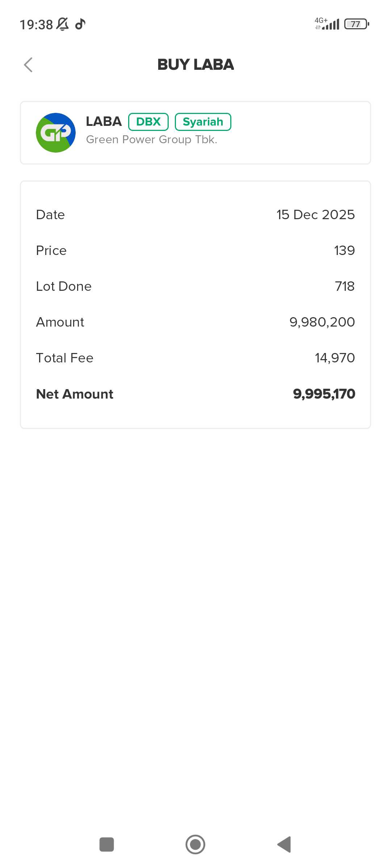Tap the Syariah badge
The image size is (391, 868).
coord(203,122)
